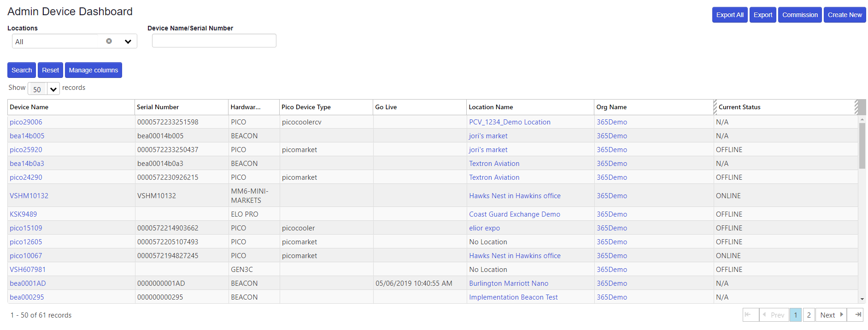Open Manage columns
The width and height of the screenshot is (868, 330).
coord(93,70)
